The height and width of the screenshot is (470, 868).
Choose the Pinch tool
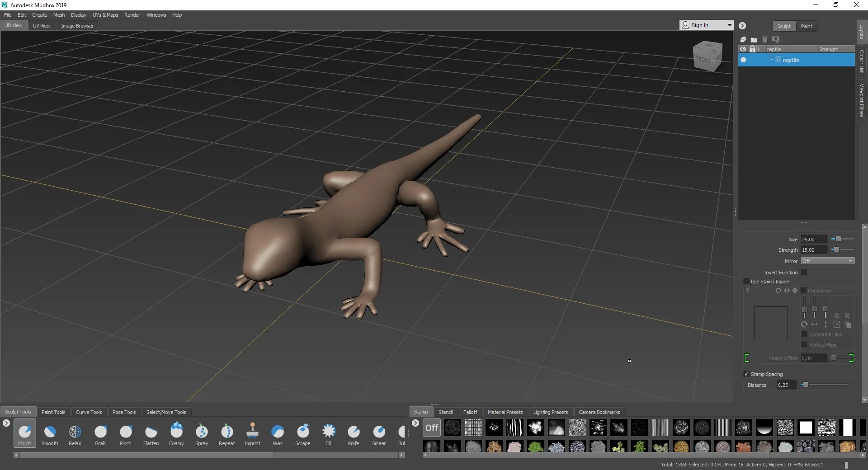[126, 434]
